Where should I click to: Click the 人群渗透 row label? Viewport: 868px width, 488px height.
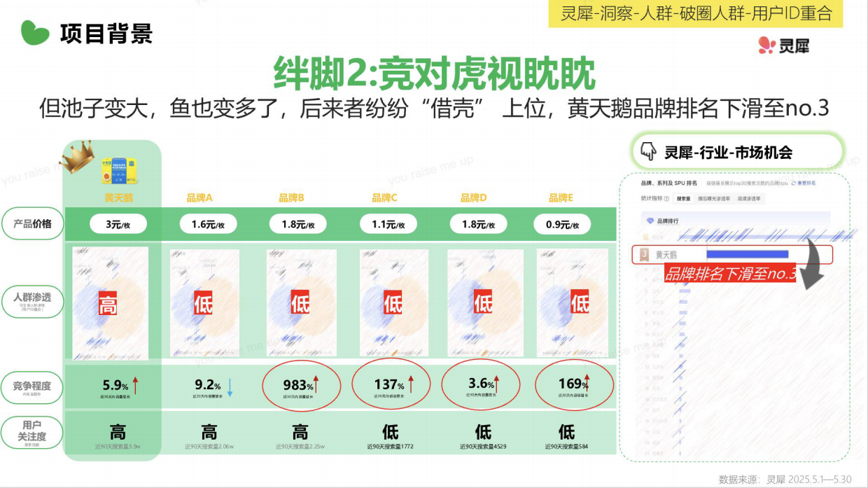pos(31,300)
